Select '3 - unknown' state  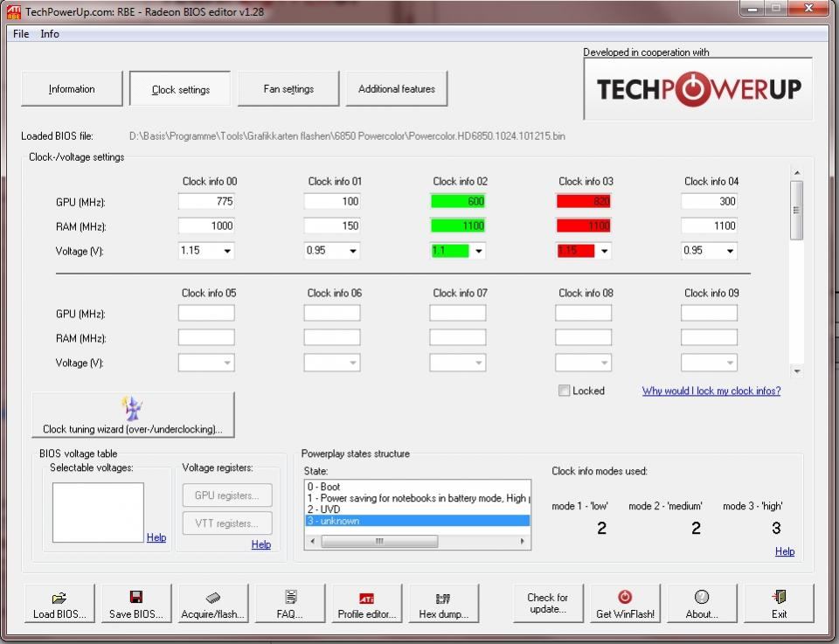point(418,521)
